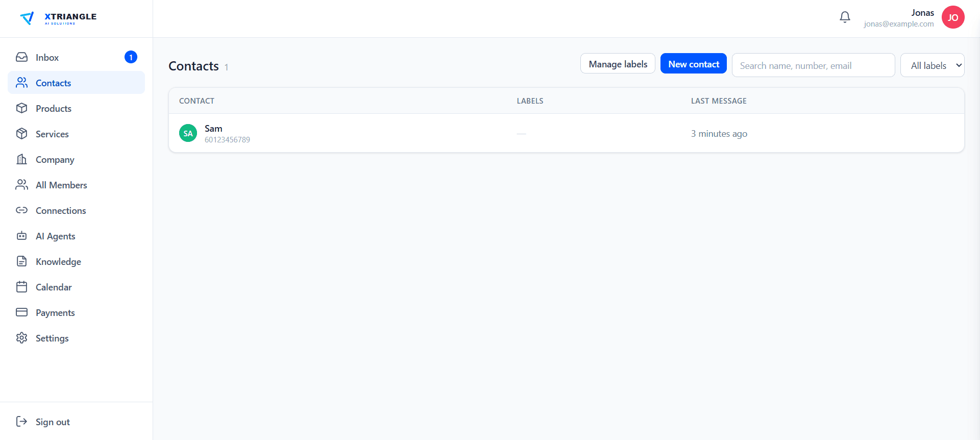
Task: Click the contact name Sam
Action: tap(213, 129)
